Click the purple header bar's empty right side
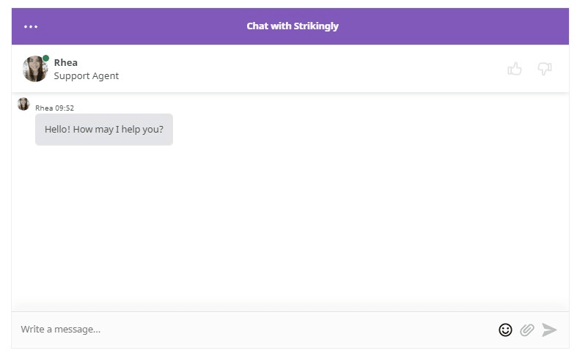 coord(477,26)
